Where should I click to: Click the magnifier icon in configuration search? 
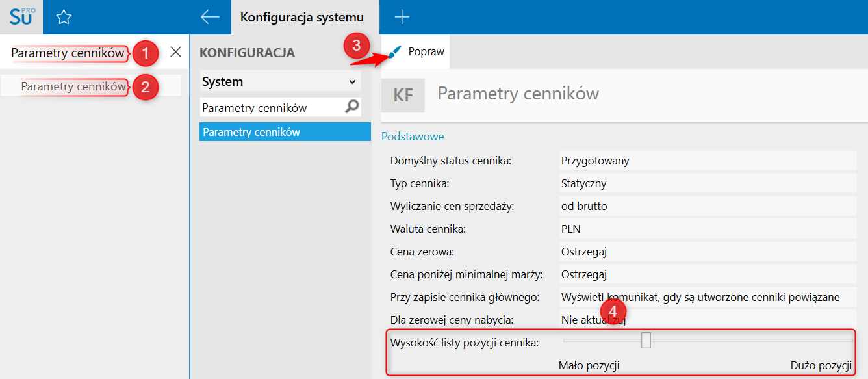352,107
